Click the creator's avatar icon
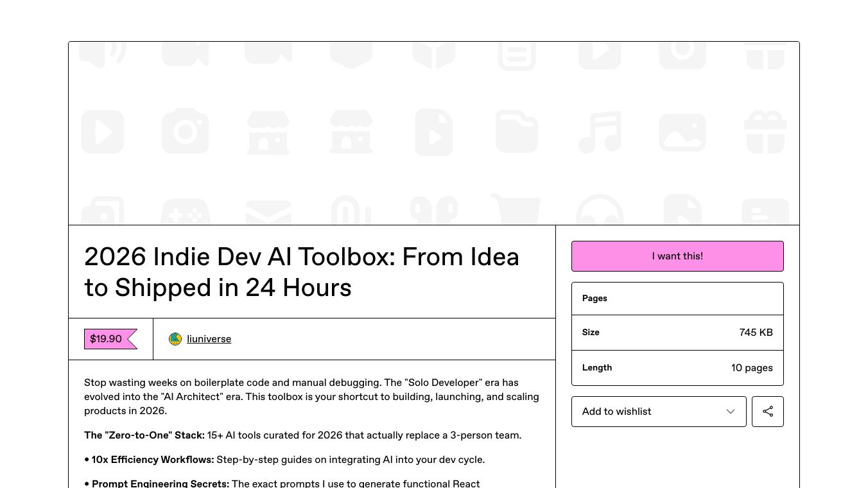This screenshot has width=868, height=488. 175,339
